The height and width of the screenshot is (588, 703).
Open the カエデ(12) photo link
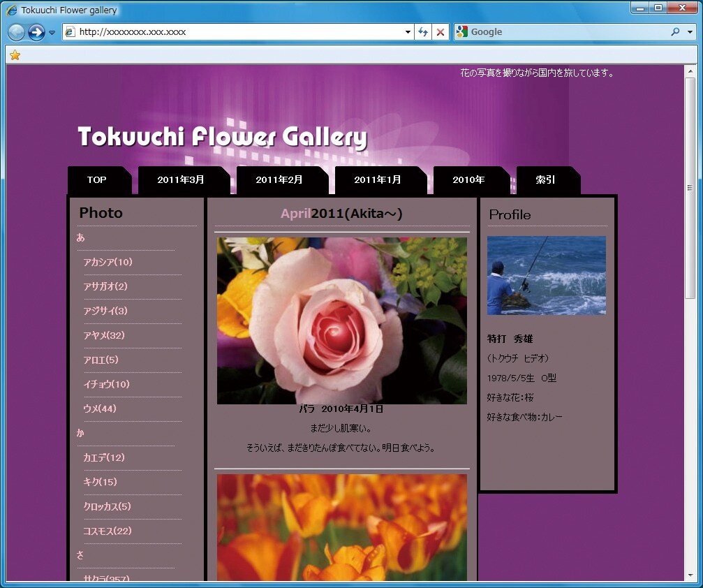[x=104, y=457]
